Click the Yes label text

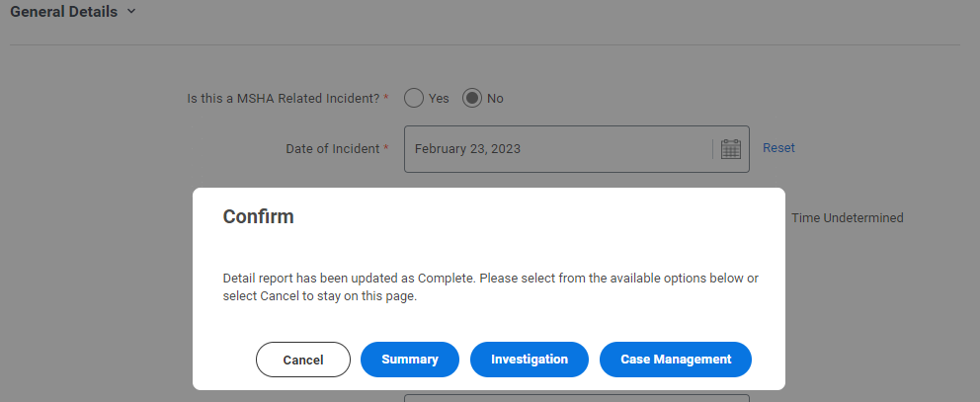tap(439, 98)
